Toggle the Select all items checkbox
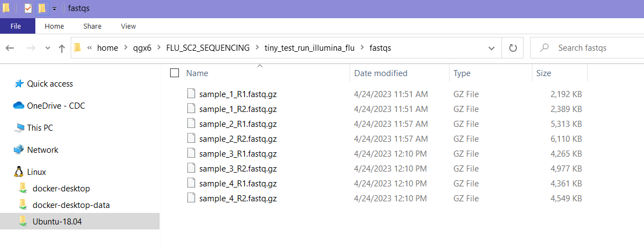 tap(175, 73)
